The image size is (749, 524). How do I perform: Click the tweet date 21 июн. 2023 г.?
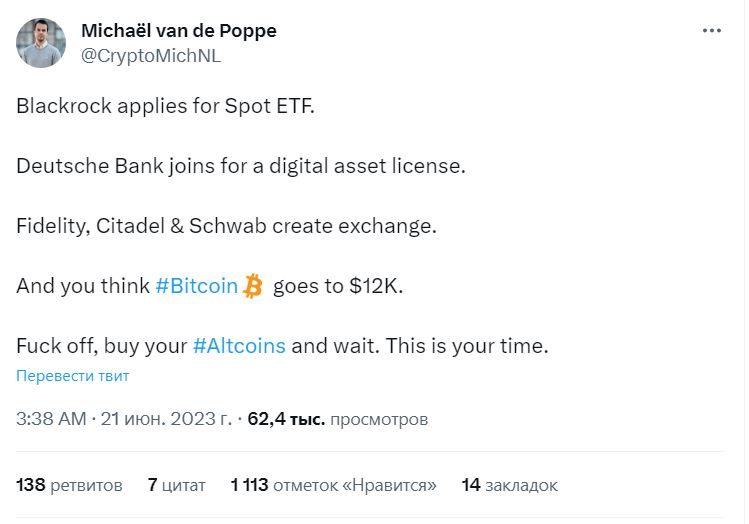(166, 419)
